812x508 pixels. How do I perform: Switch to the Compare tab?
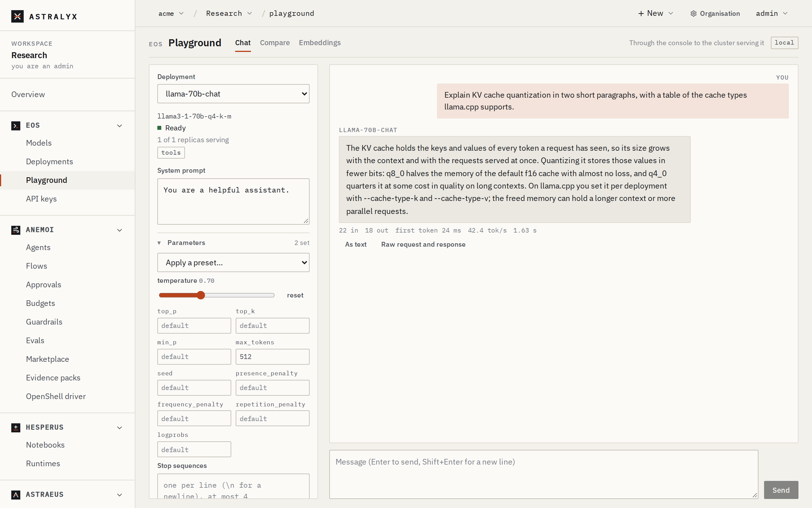(x=275, y=43)
